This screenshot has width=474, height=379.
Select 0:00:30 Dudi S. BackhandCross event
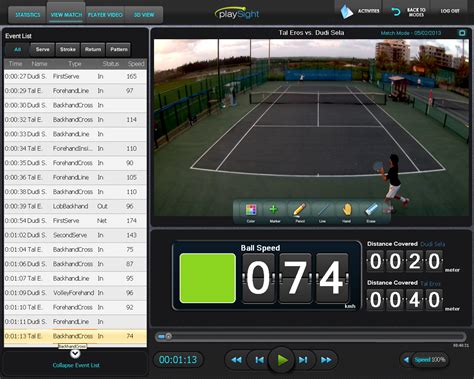tap(75, 105)
